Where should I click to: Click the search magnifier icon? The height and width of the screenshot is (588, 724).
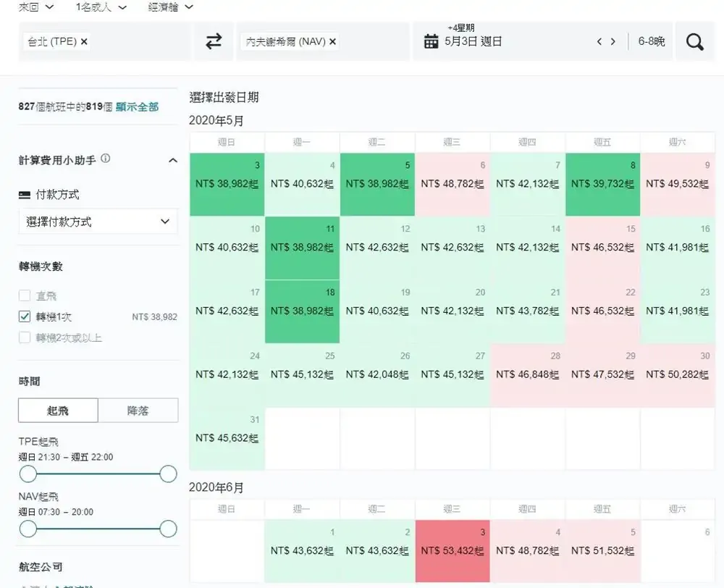click(694, 41)
